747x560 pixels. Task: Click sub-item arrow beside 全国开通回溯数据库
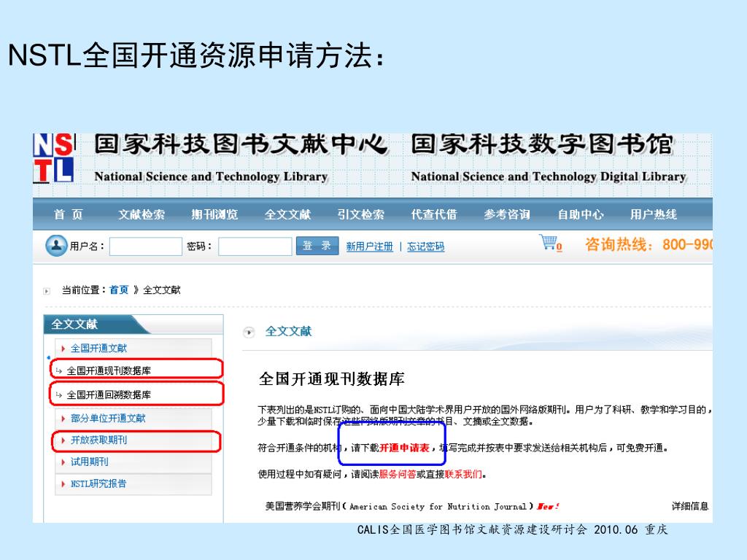(x=59, y=394)
